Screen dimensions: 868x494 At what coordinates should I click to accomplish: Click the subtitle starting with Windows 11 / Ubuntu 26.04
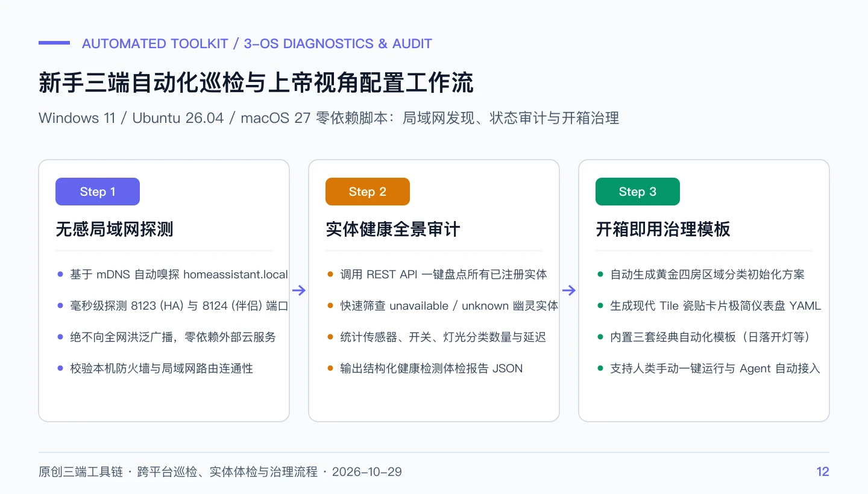(329, 117)
